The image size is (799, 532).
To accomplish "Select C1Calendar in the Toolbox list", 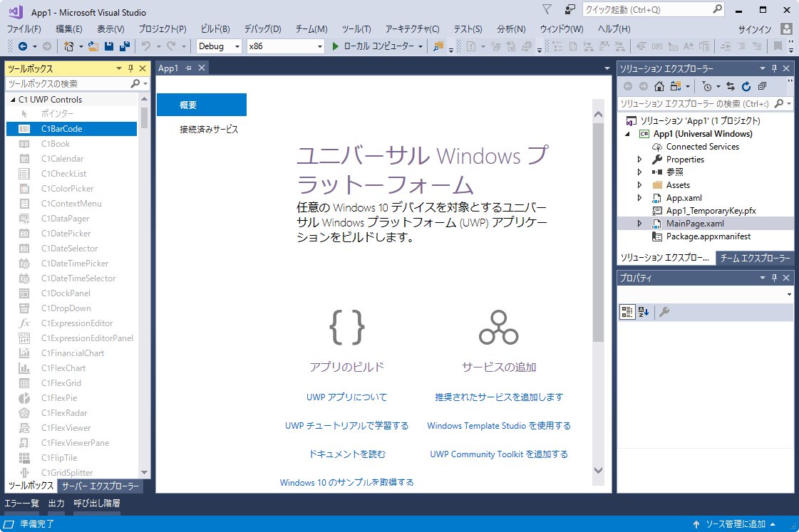I will click(62, 159).
